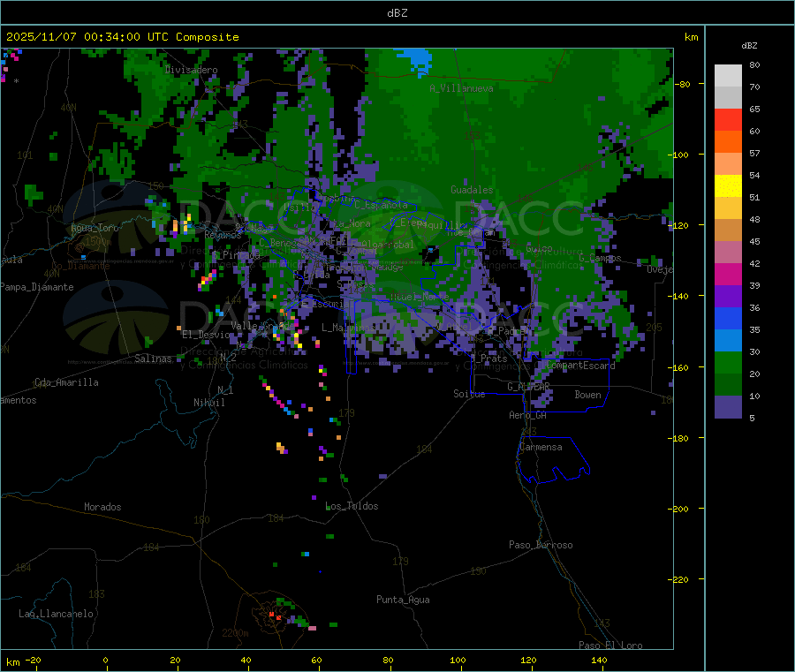Click the Divisadero map label
This screenshot has width=795, height=672.
tap(191, 70)
